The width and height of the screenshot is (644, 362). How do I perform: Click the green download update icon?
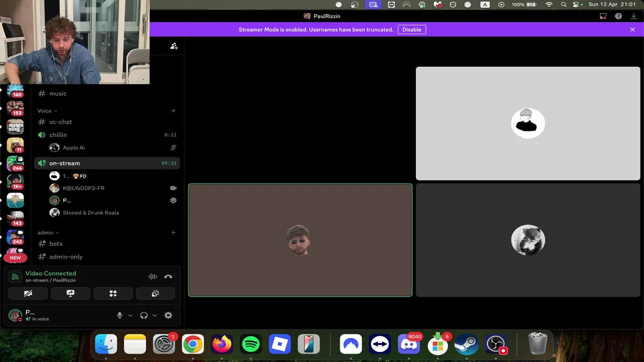tap(633, 16)
